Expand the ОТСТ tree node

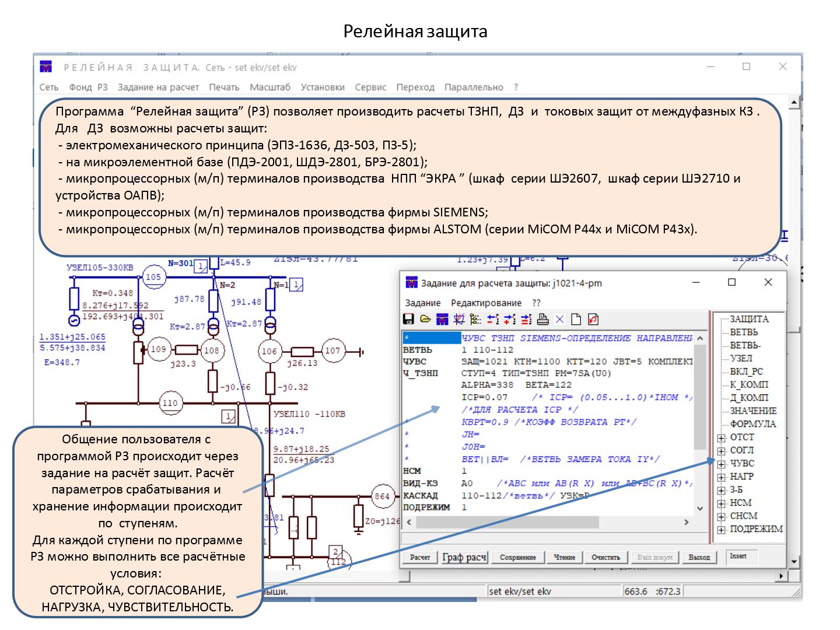[722, 438]
